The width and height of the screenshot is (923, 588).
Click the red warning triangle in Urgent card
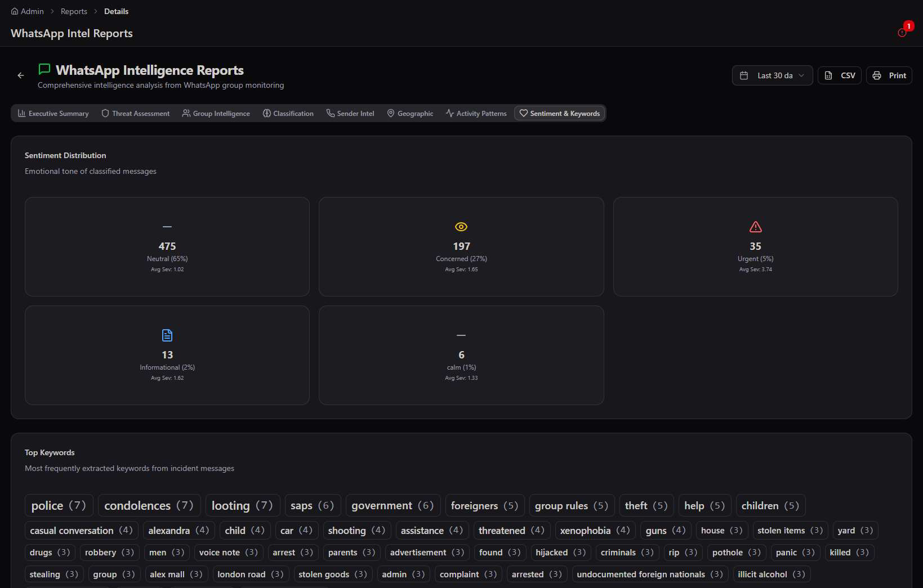[756, 227]
